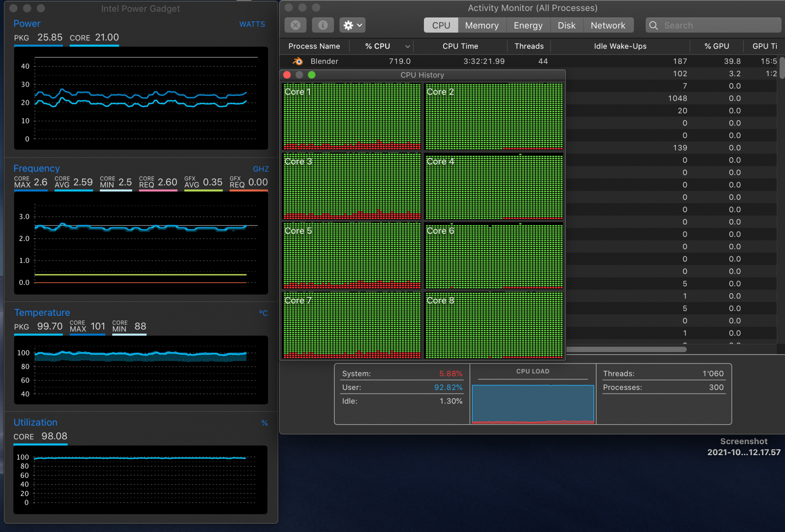Toggle the % CPU sort direction chevron
The image size is (785, 532).
pos(408,47)
